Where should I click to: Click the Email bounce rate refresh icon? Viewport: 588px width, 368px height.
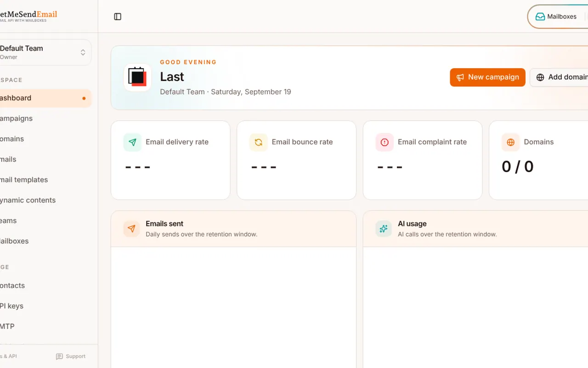(x=258, y=142)
